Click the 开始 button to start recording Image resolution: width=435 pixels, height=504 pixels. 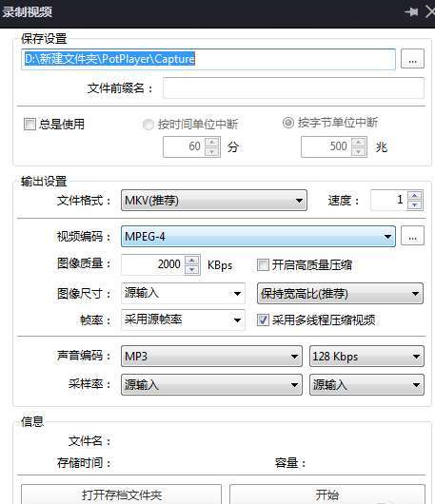pos(327,494)
